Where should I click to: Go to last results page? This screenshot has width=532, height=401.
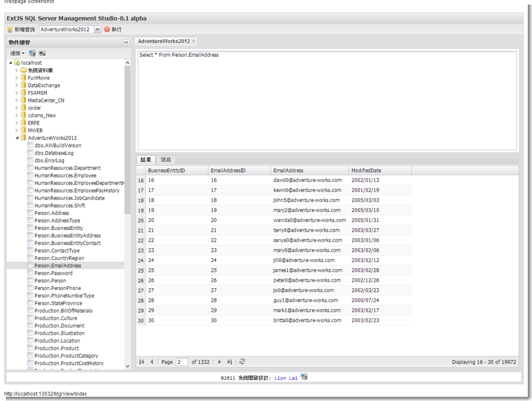[230, 362]
